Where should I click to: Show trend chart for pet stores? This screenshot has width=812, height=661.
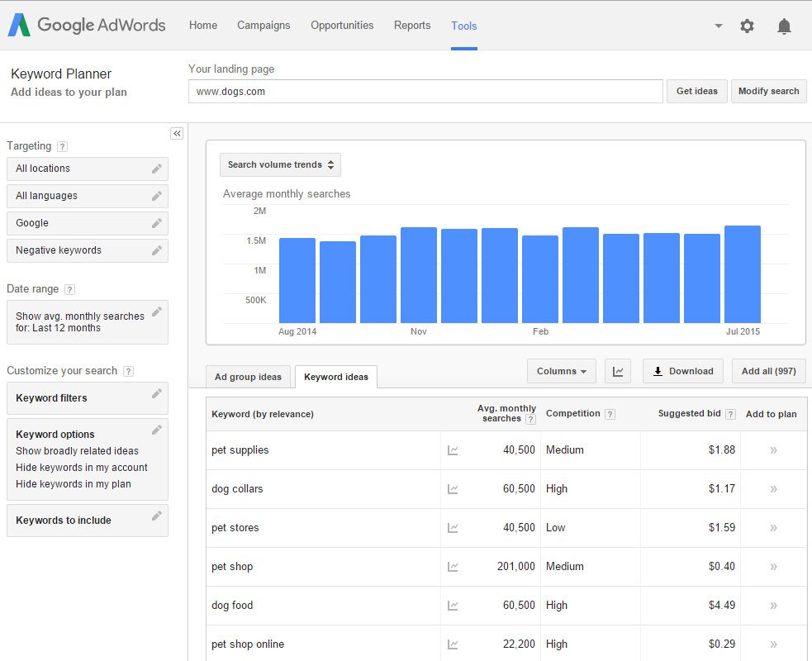453,528
